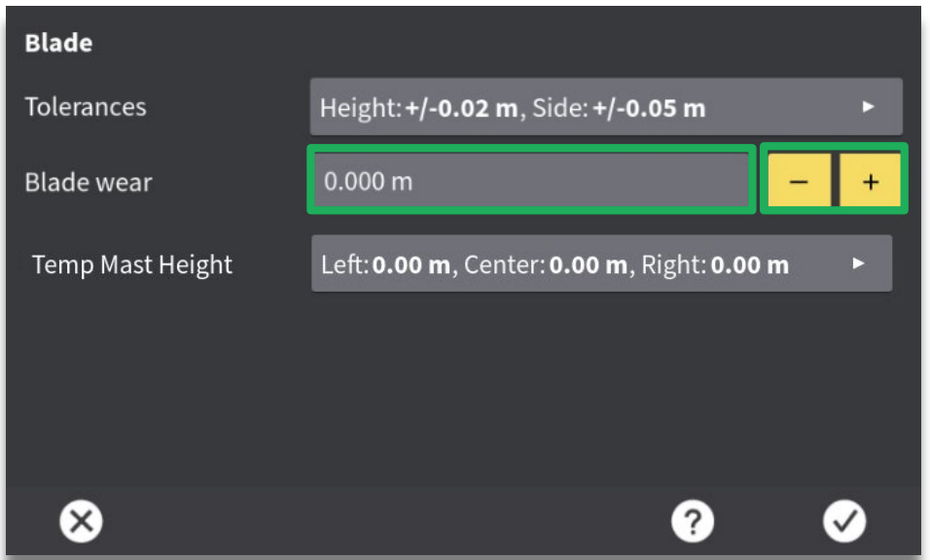Decrease blade wear with the minus button
This screenshot has width=930, height=560.
pyautogui.click(x=799, y=182)
